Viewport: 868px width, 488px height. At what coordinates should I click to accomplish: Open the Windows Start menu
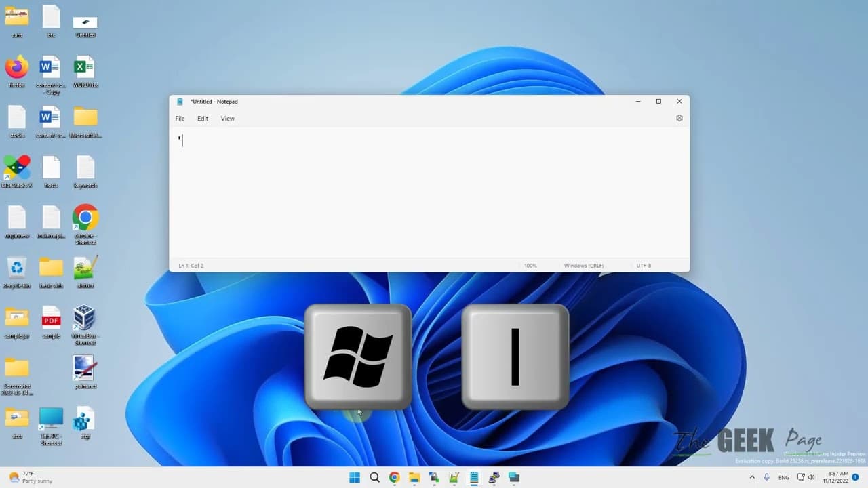click(355, 477)
